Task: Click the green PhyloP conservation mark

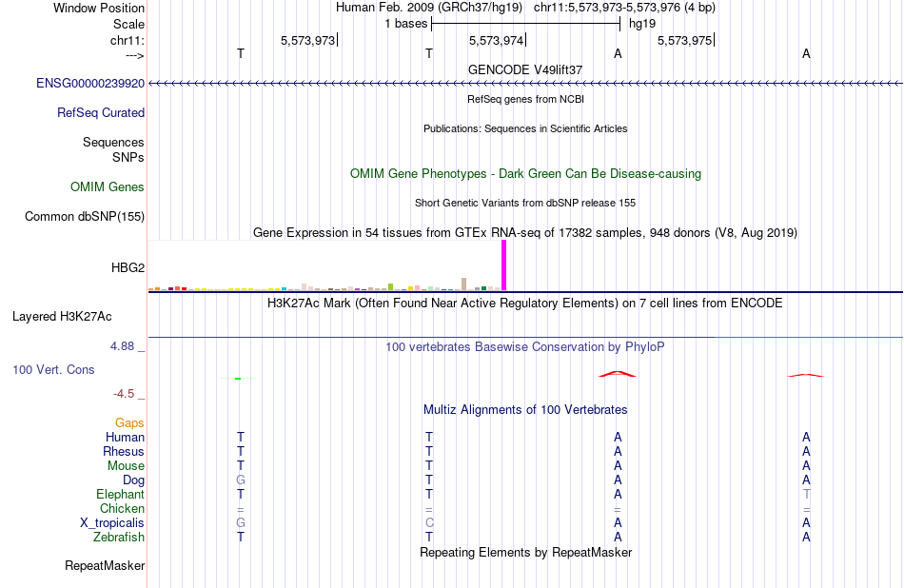Action: point(238,379)
